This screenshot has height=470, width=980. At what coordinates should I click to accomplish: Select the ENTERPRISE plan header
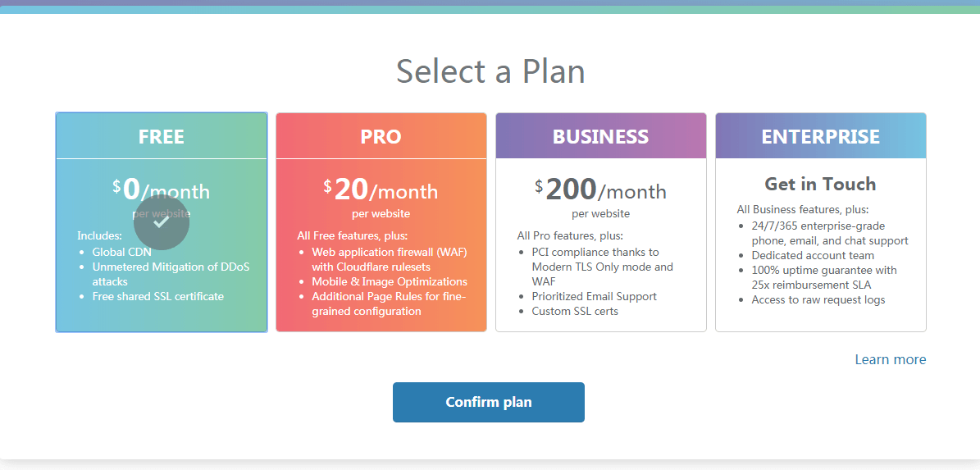click(x=820, y=136)
